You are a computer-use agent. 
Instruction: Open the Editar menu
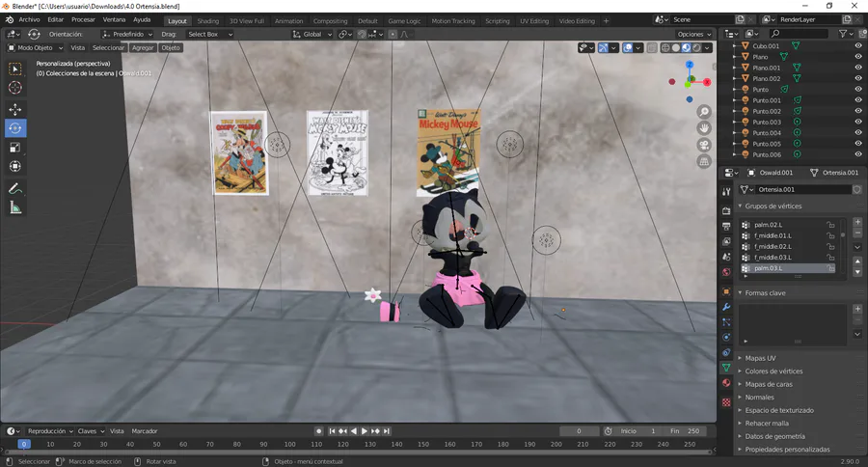tap(55, 20)
